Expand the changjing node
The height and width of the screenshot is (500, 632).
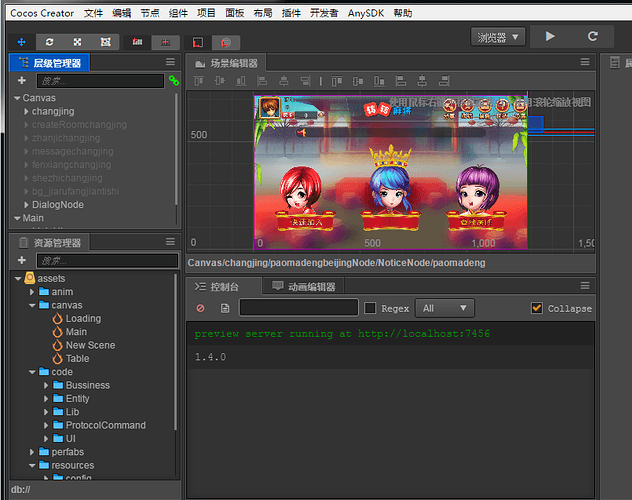click(x=26, y=111)
